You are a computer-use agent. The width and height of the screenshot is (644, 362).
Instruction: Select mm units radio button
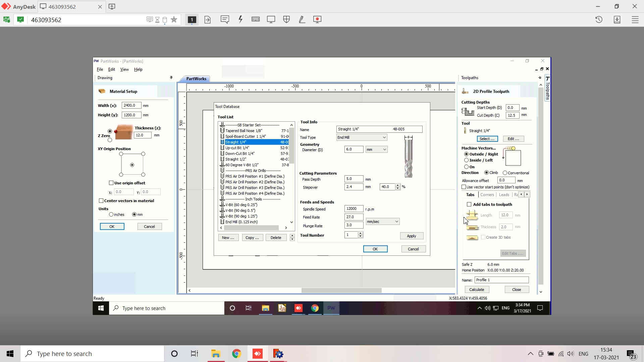point(134,215)
